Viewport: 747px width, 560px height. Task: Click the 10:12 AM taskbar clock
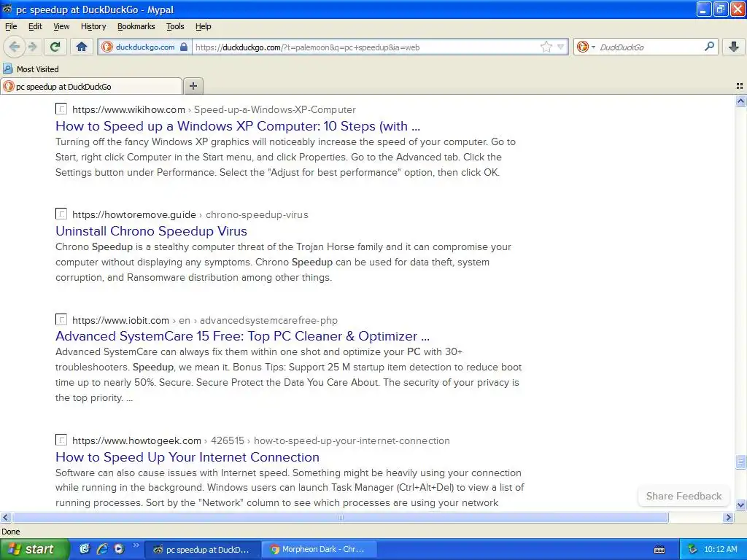pyautogui.click(x=720, y=550)
